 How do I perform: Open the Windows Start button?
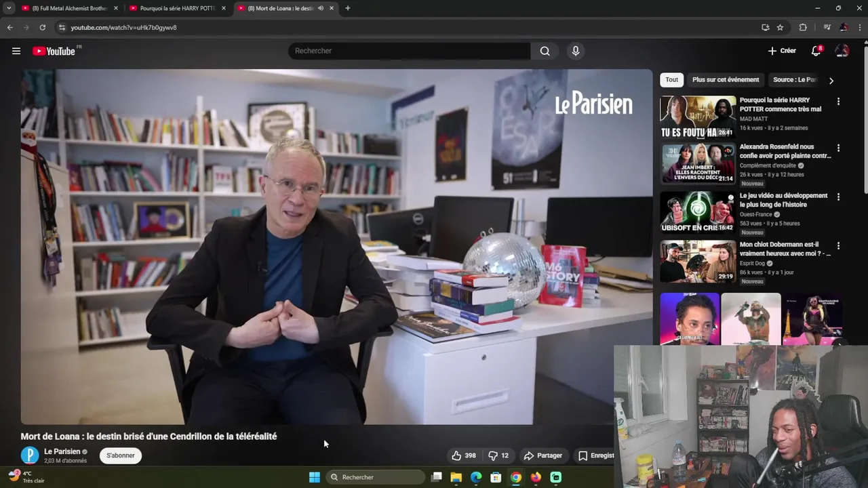(x=315, y=477)
